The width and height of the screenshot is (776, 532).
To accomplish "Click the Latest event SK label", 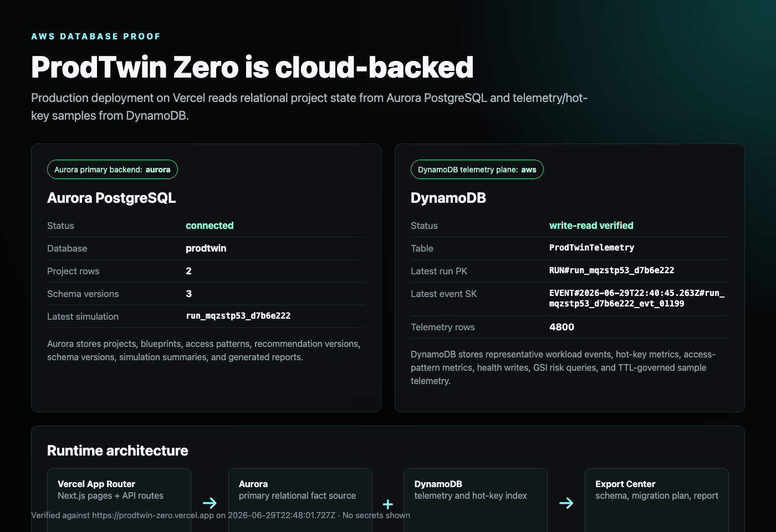I will (444, 294).
